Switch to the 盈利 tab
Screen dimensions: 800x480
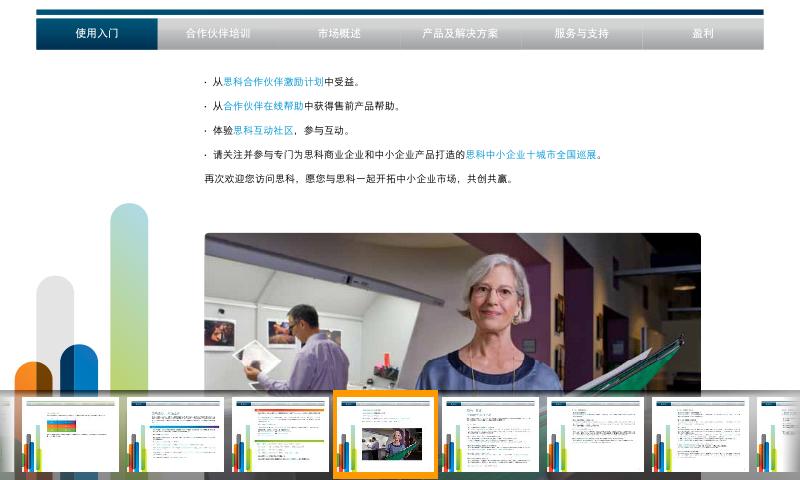pos(703,34)
